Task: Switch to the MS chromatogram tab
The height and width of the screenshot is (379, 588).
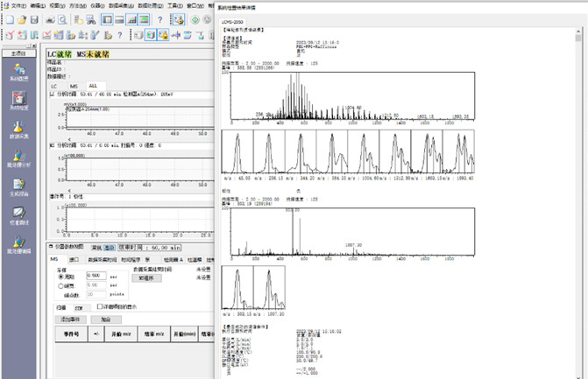Action: [74, 86]
